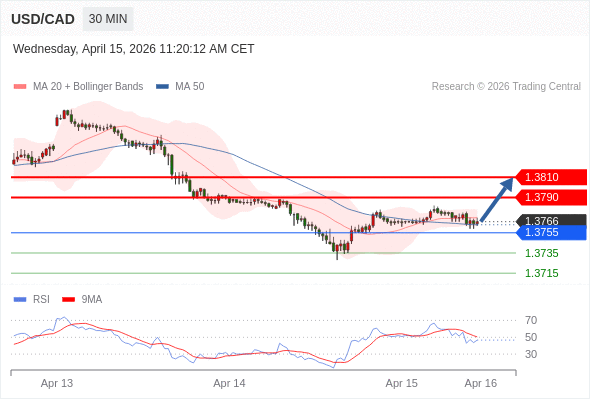Click the blue RSI legend swatch
The image size is (590, 400).
tap(20, 300)
